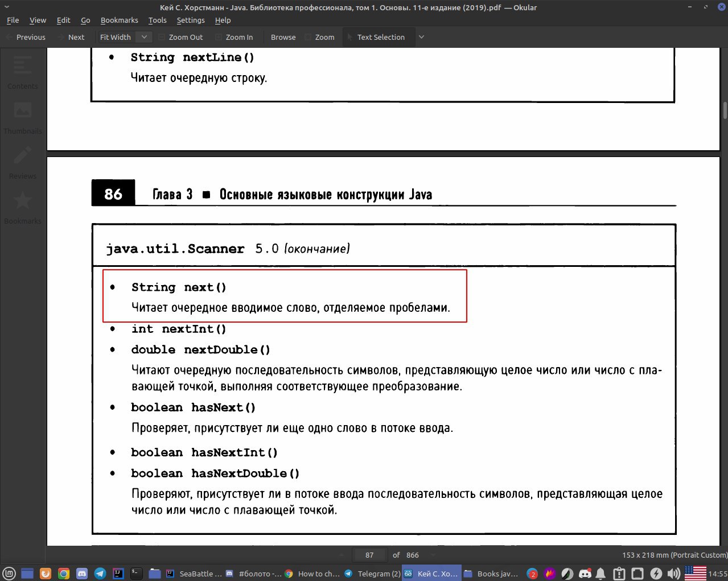
Task: Launch Telegram from the taskbar launcher
Action: [x=100, y=574]
